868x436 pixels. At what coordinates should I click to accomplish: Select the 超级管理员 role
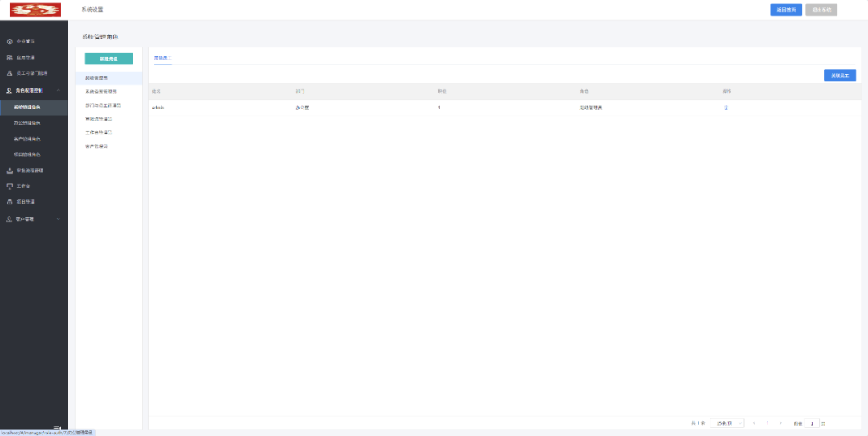point(108,78)
